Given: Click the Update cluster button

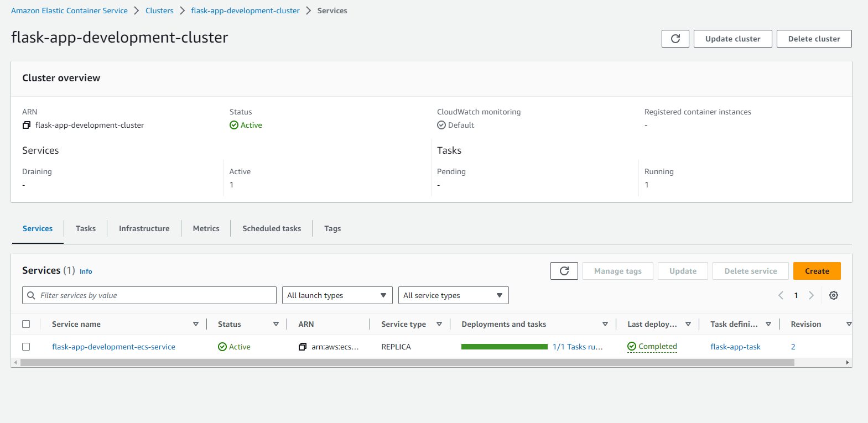Looking at the screenshot, I should (733, 39).
